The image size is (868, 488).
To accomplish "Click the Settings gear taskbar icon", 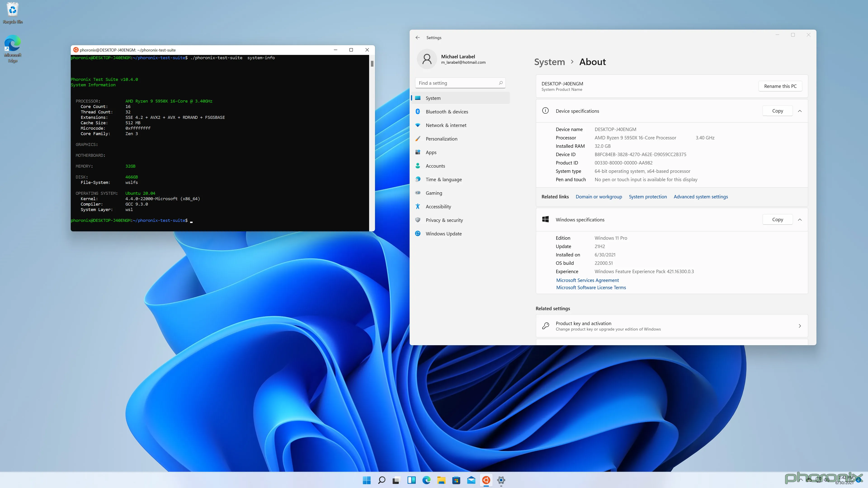I will (x=501, y=480).
